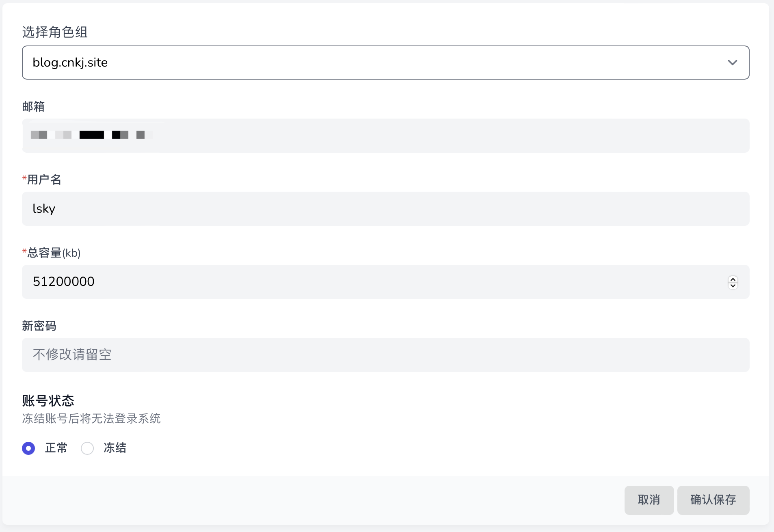
Task: Click the 新密码 field label
Action: (39, 326)
